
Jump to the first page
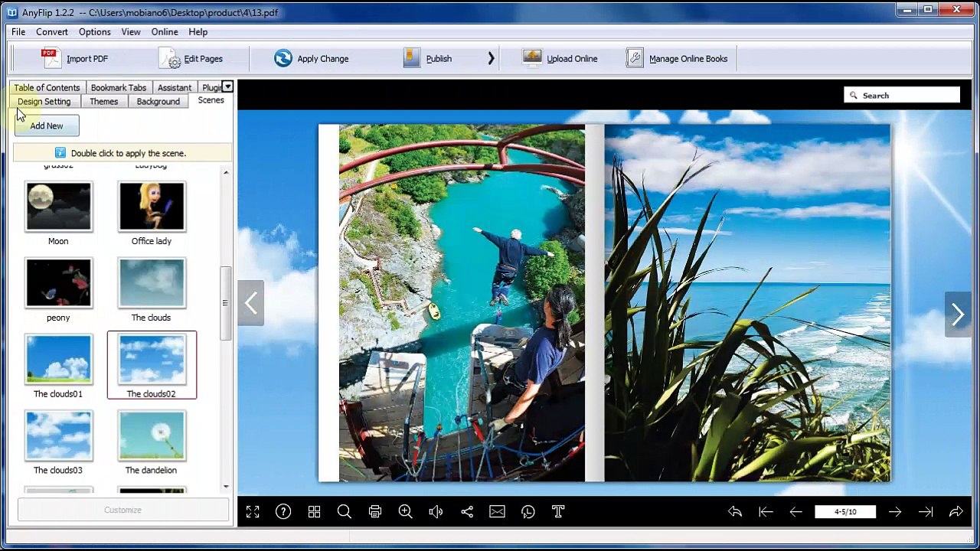coord(766,512)
